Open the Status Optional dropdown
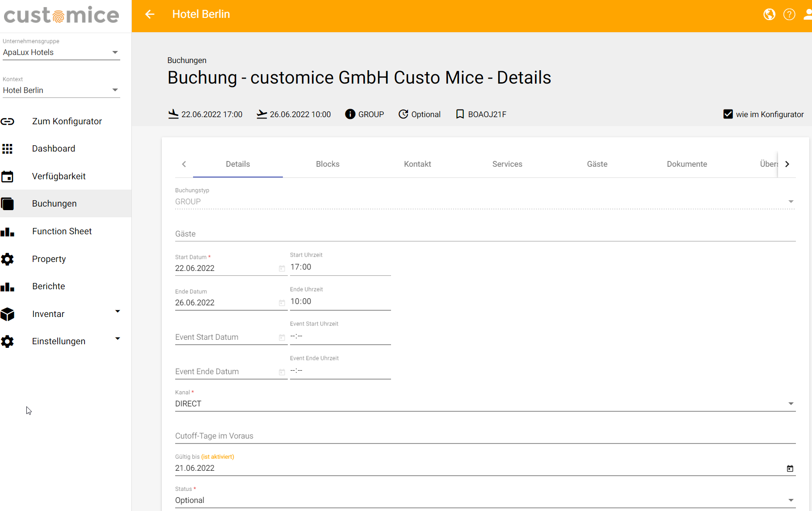This screenshot has height=511, width=812. tap(485, 500)
